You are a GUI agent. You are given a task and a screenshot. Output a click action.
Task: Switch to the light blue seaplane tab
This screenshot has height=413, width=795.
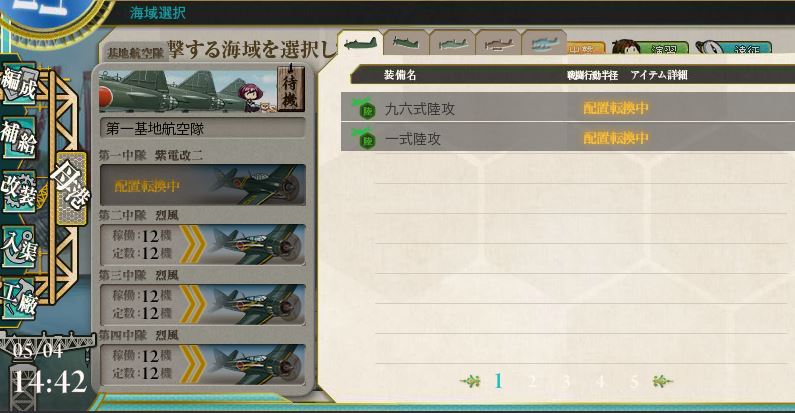[x=544, y=43]
